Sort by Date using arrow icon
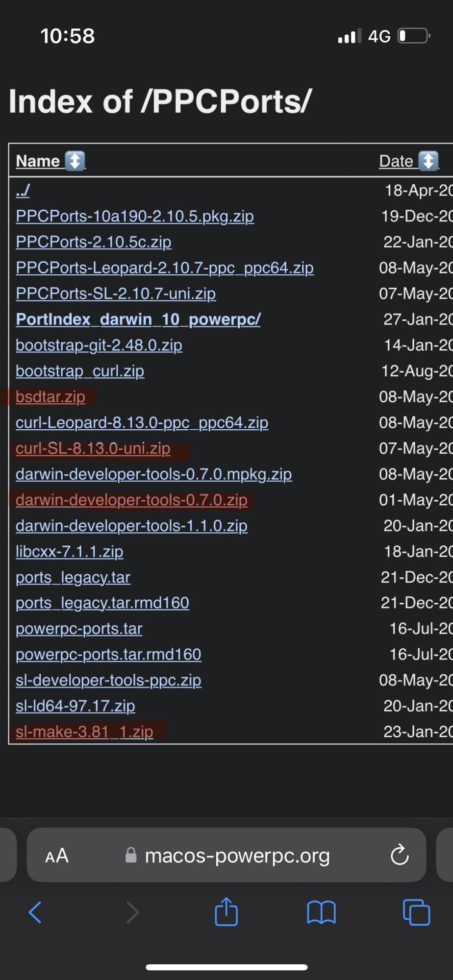Screen dimensions: 453x980 428,161
